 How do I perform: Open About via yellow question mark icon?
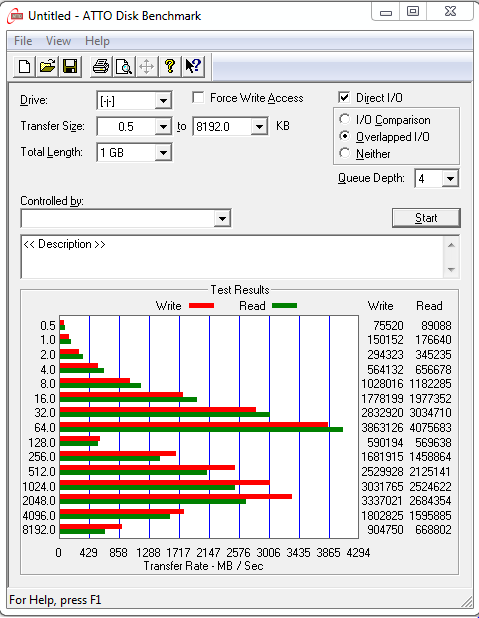coord(170,66)
